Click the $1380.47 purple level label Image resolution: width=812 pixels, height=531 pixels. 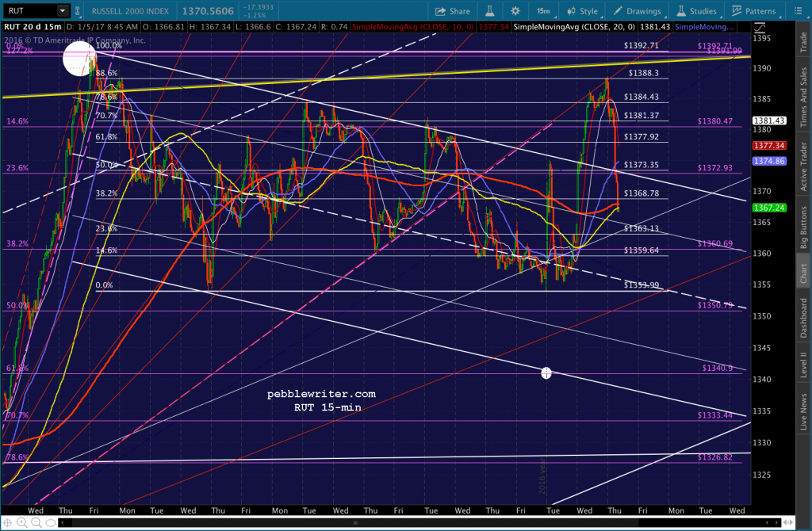pos(714,121)
